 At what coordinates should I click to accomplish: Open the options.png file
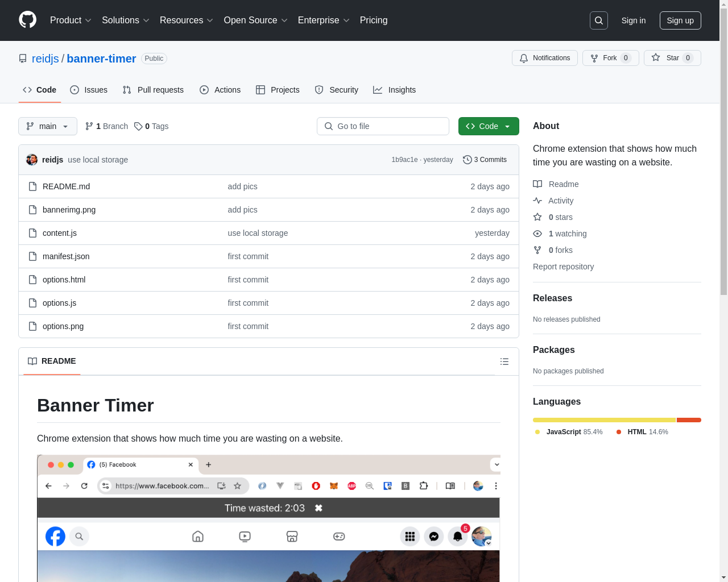(x=63, y=326)
